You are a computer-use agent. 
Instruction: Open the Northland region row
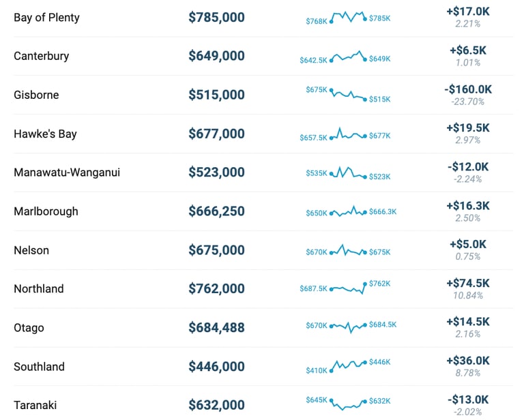[39, 289]
